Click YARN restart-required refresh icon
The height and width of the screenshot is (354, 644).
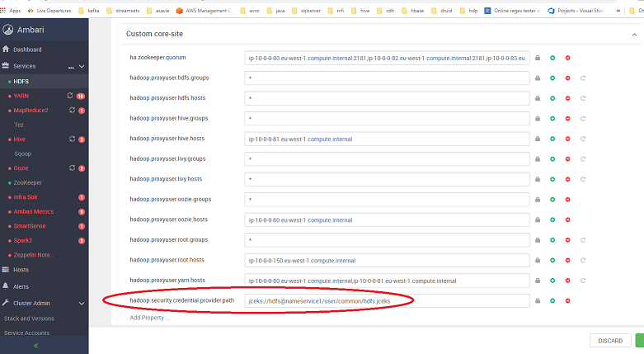point(70,96)
